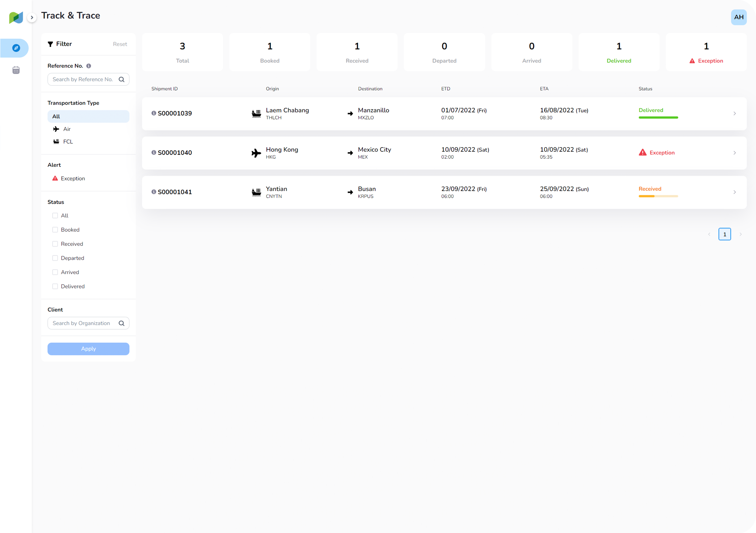
Task: Check the Booked status checkbox
Action: tap(55, 230)
